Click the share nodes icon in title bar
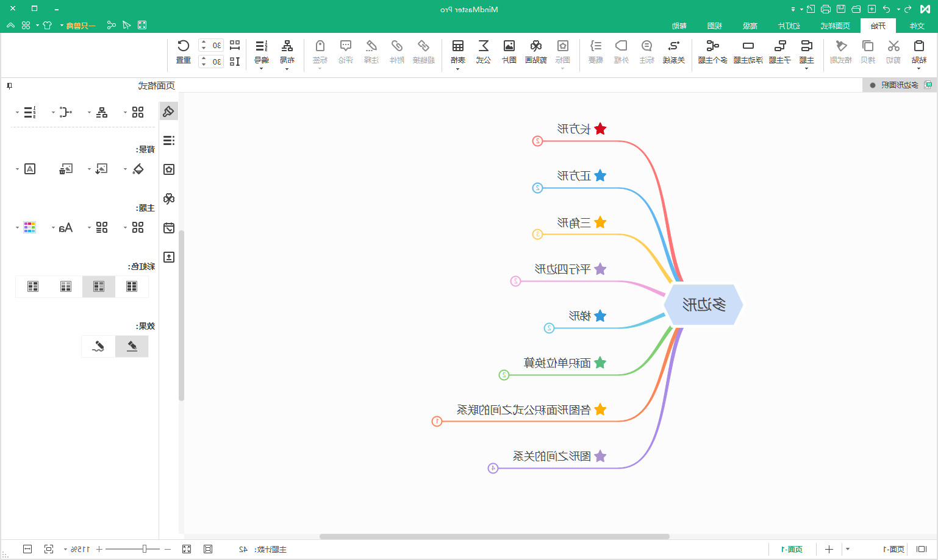The height and width of the screenshot is (560, 938). pyautogui.click(x=111, y=25)
